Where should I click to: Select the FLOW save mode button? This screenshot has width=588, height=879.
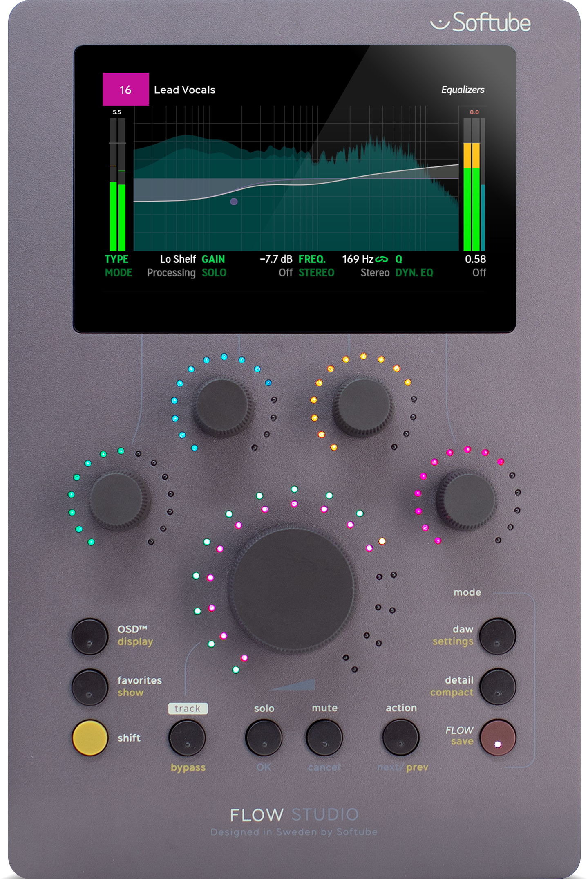click(x=497, y=738)
